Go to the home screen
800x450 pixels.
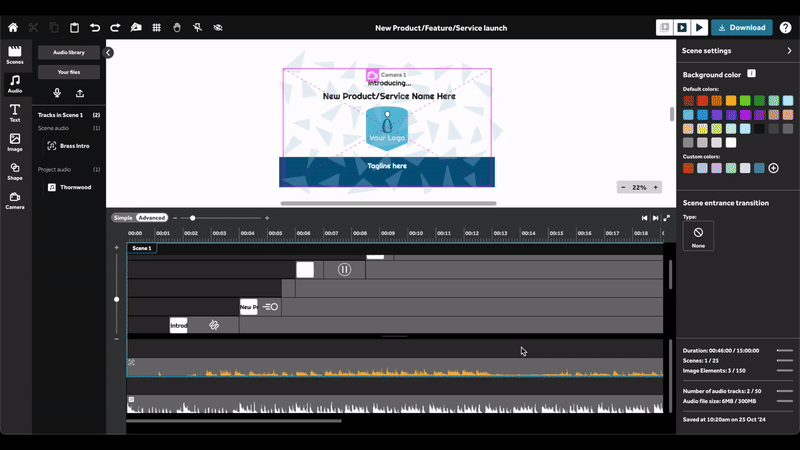(x=14, y=27)
